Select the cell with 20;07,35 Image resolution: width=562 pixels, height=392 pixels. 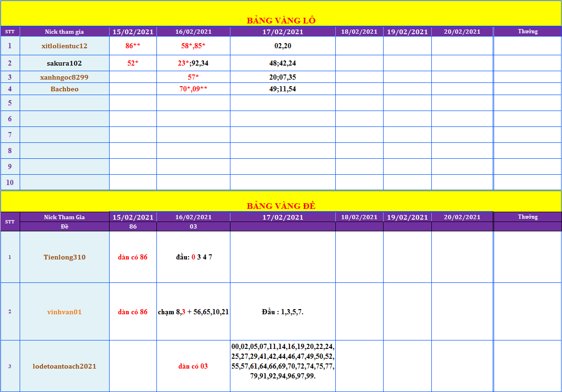click(x=282, y=77)
